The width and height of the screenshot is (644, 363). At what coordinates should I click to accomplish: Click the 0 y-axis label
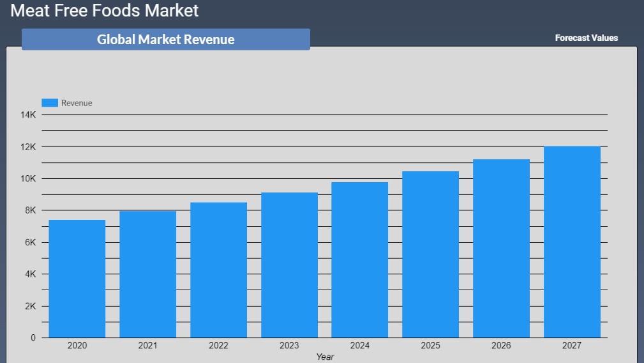(33, 338)
